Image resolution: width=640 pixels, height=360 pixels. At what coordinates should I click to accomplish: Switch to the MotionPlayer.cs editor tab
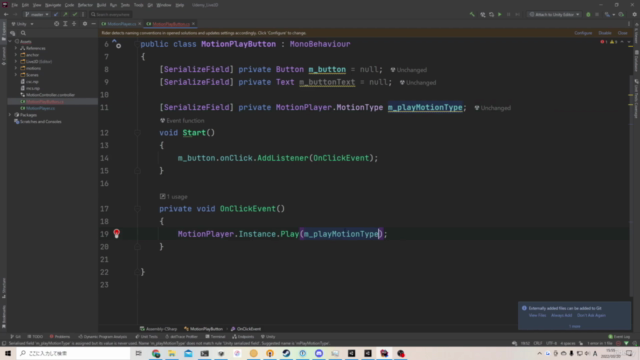tap(121, 24)
